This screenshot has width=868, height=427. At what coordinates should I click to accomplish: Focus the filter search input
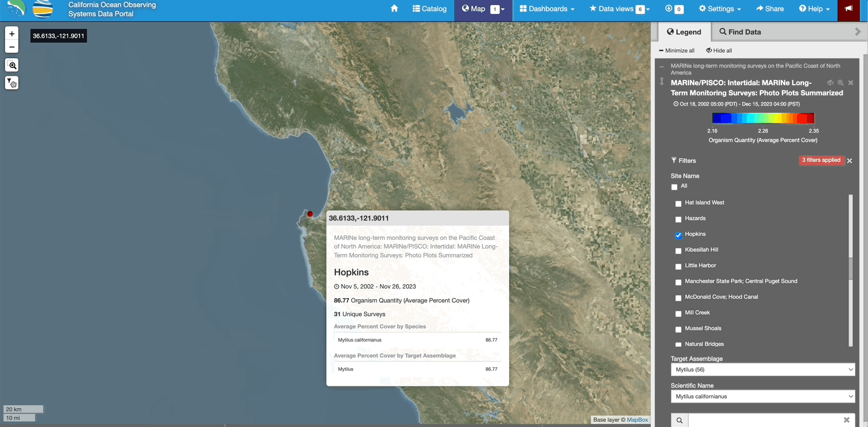tap(764, 420)
